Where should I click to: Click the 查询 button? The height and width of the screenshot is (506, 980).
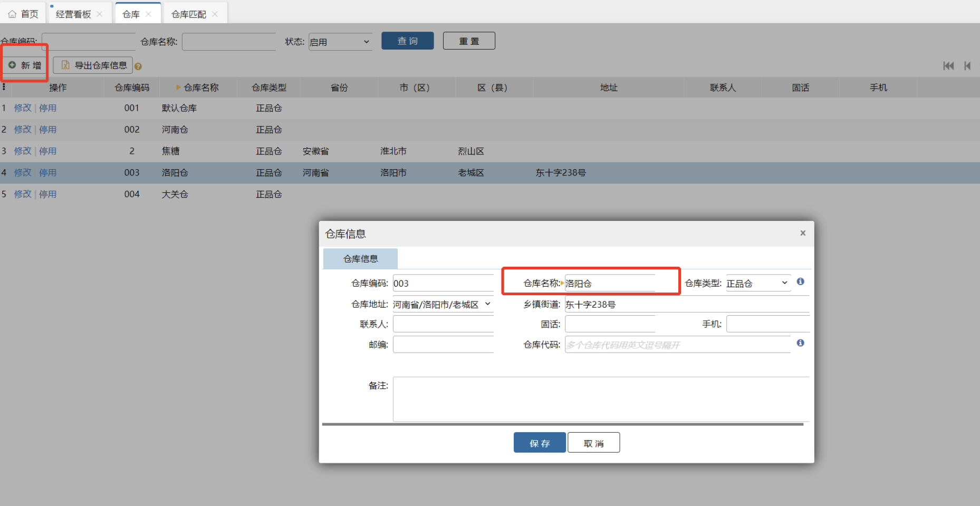pyautogui.click(x=408, y=41)
